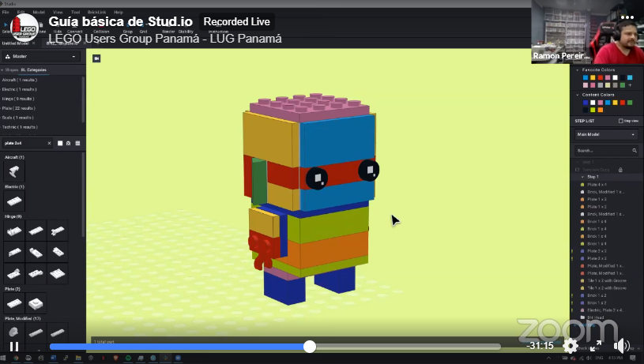Pick the second Hinge part in first row
The image size is (644, 364).
point(36,231)
